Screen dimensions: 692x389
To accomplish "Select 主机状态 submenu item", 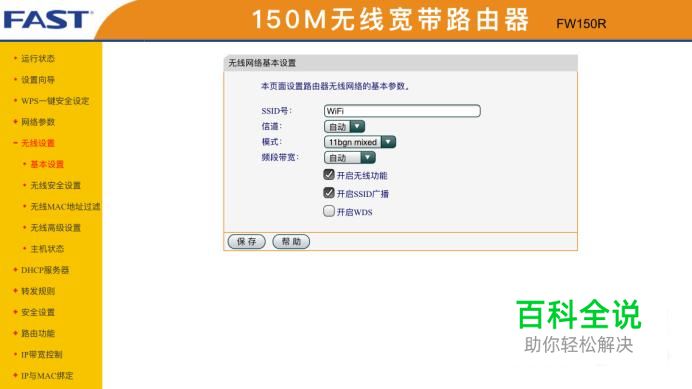I will point(47,249).
